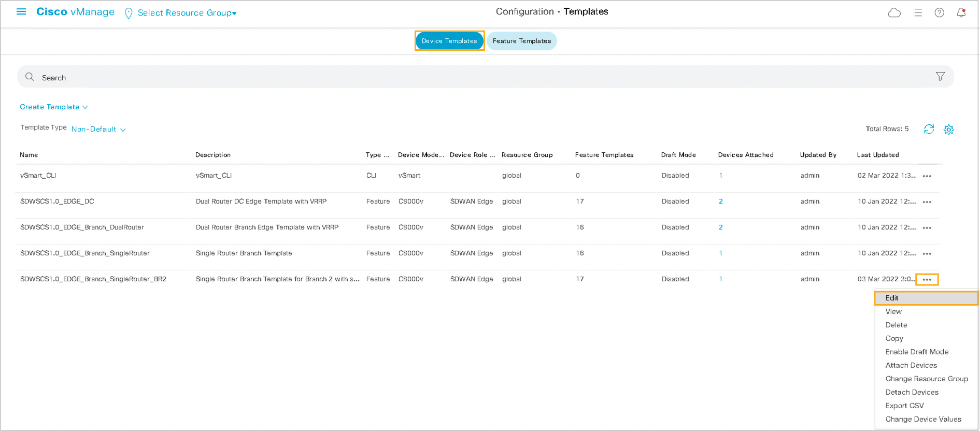Select SDWSCS1.0_EDGE_Branch_SingleRouter template name
980x431 pixels.
coord(85,253)
